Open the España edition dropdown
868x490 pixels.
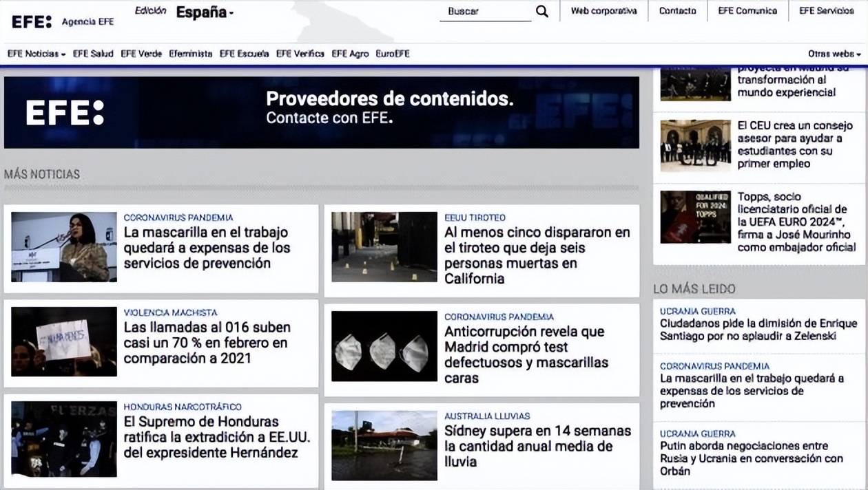coord(205,12)
